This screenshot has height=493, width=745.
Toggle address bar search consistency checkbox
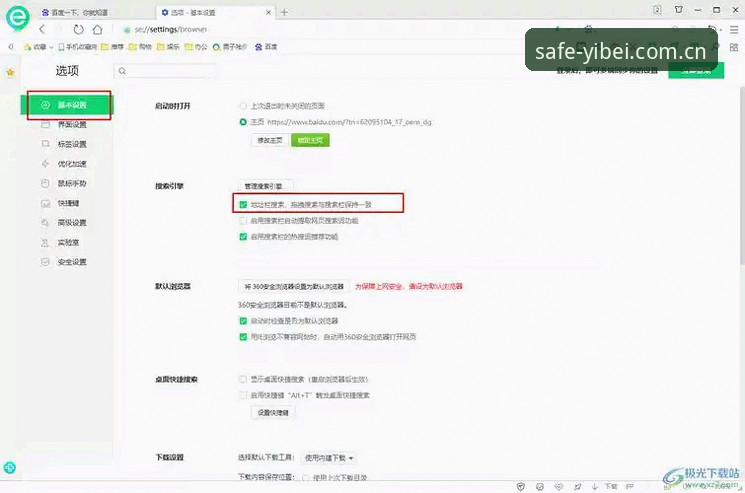tap(243, 204)
